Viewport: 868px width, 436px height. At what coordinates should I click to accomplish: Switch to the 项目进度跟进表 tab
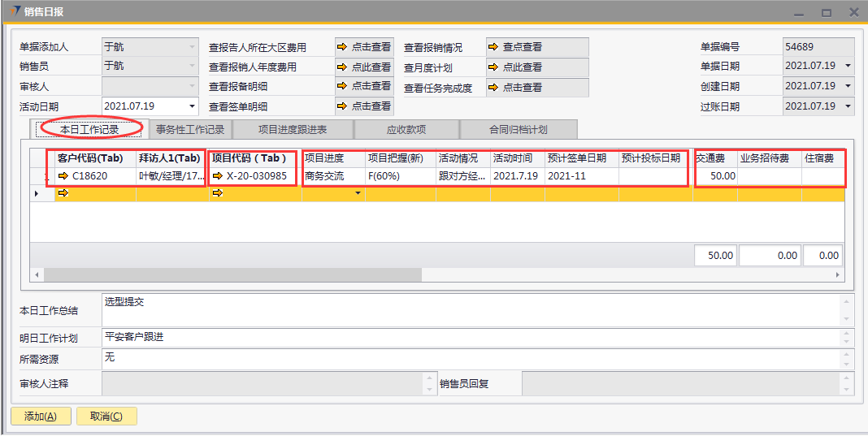click(293, 129)
